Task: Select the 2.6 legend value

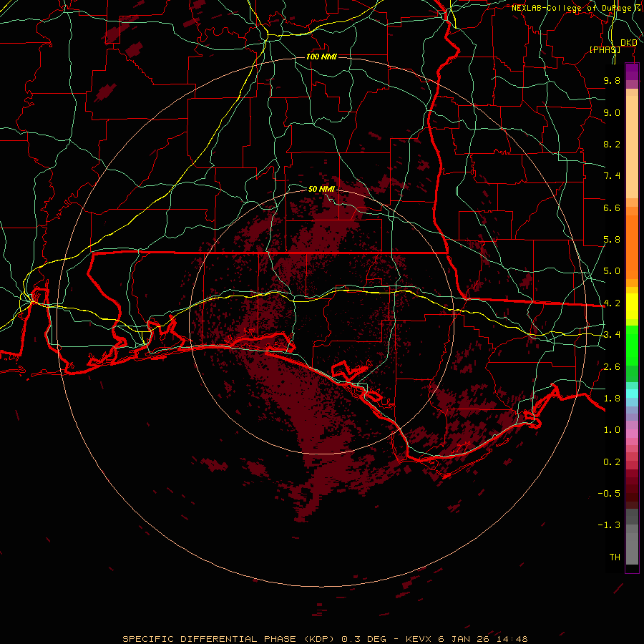Action: pos(612,367)
